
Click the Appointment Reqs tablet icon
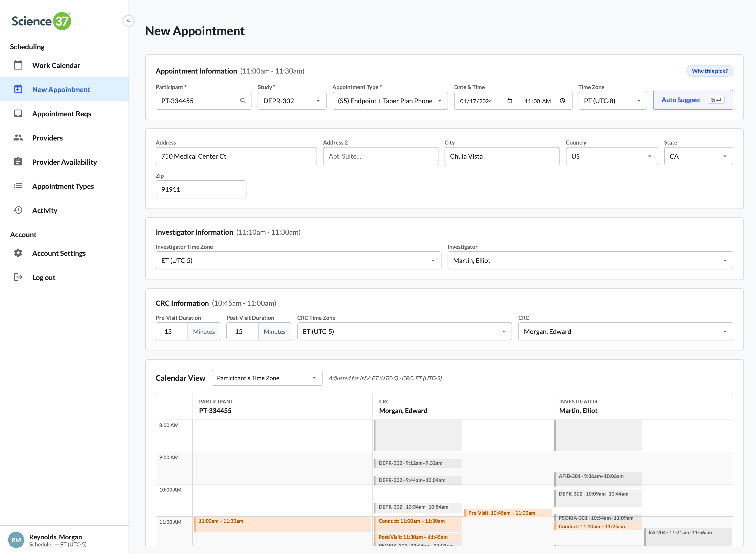point(18,113)
